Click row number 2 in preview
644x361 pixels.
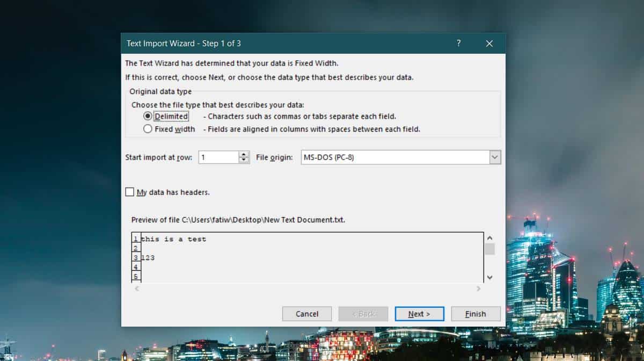[x=136, y=248]
